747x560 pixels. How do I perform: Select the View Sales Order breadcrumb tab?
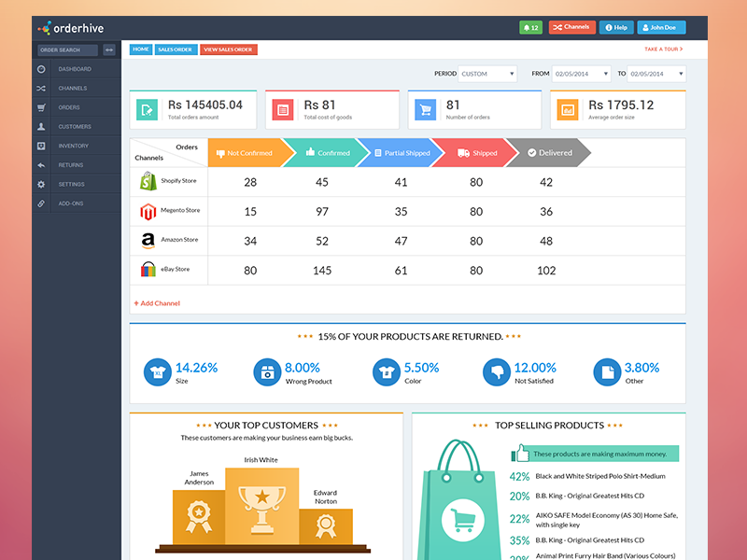(x=229, y=49)
